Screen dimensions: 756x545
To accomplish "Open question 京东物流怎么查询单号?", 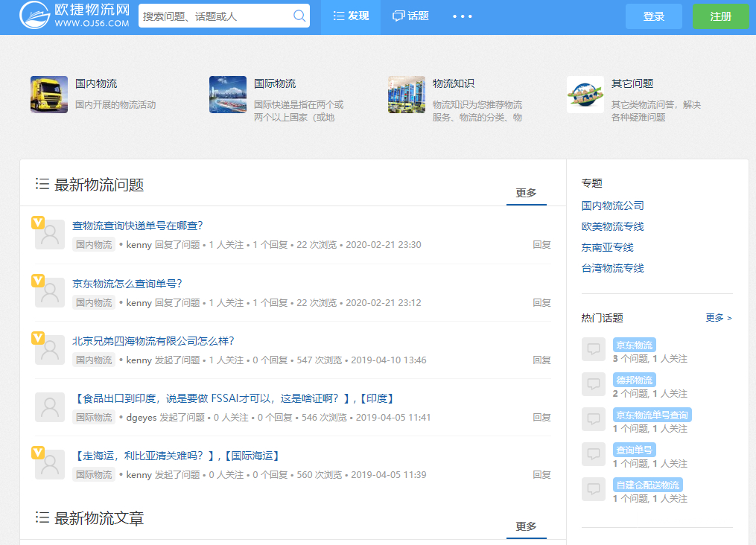I will point(127,284).
